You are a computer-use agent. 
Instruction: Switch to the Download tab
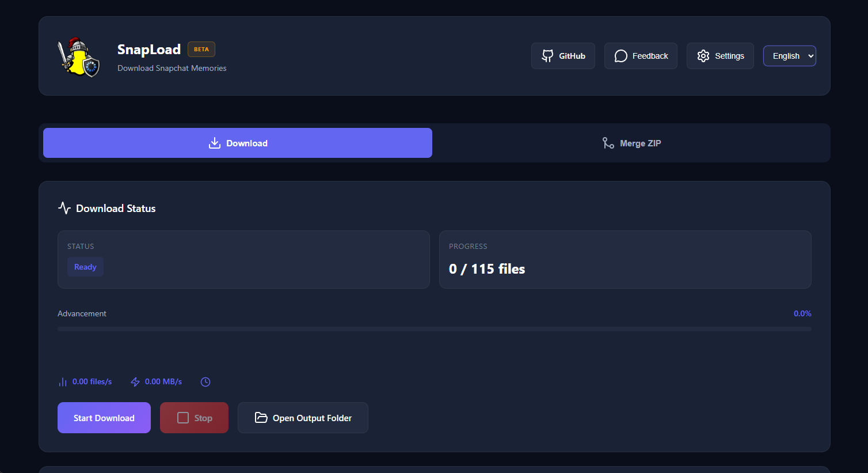tap(238, 143)
